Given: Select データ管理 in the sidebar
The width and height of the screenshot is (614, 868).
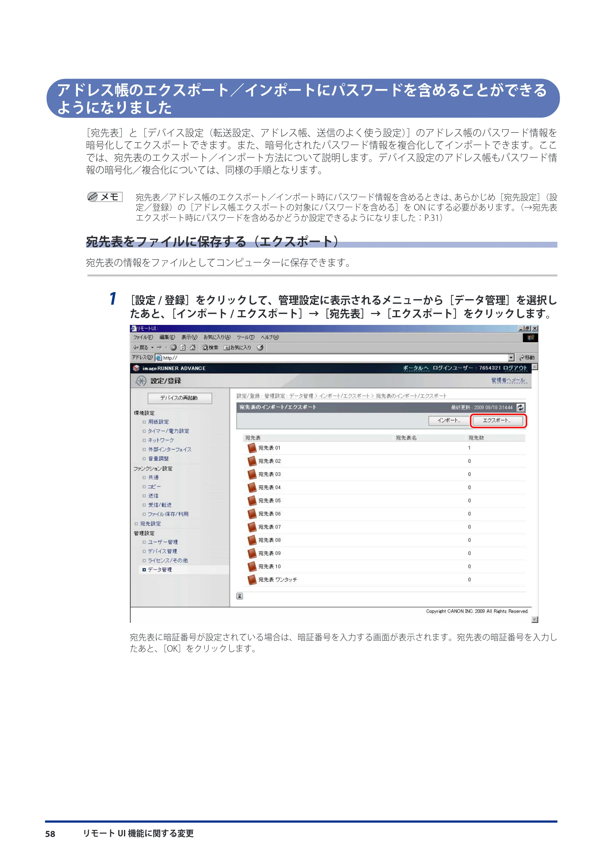Looking at the screenshot, I should (x=160, y=569).
